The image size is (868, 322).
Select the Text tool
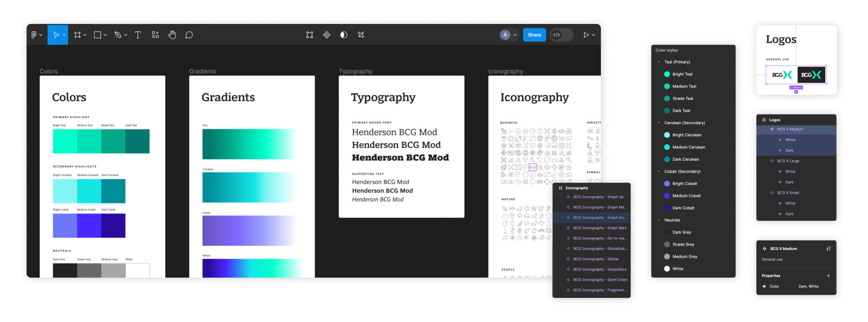click(x=138, y=35)
